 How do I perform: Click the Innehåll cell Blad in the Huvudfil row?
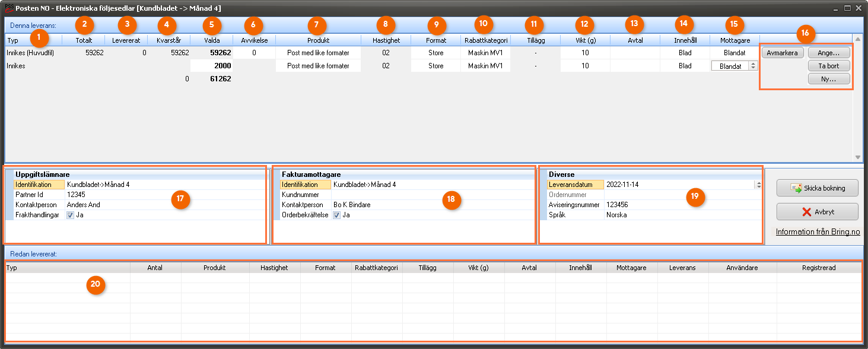685,53
